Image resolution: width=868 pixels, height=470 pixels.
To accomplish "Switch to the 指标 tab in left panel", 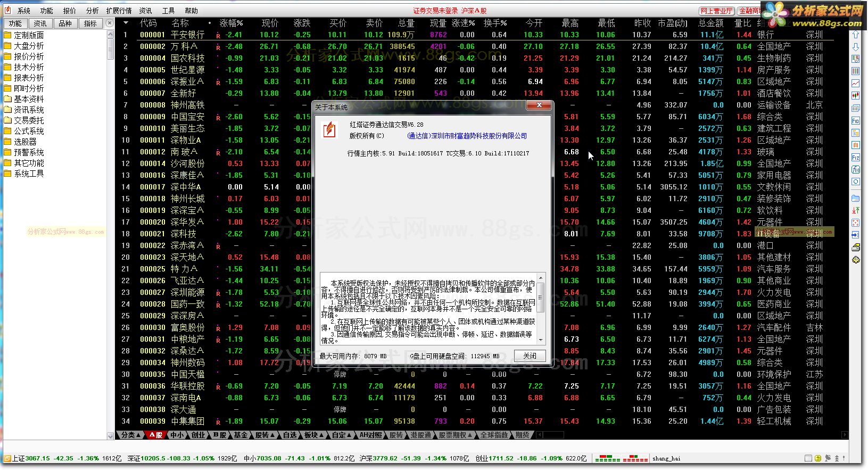I will coord(90,23).
